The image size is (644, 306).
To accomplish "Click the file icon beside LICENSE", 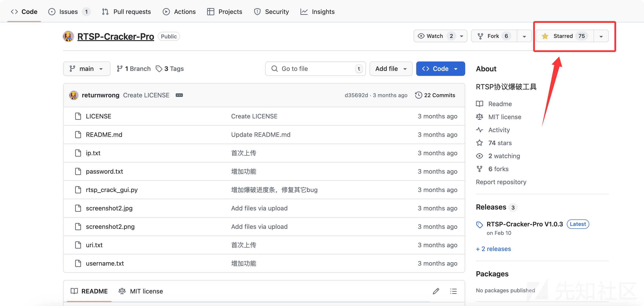I will (x=78, y=116).
